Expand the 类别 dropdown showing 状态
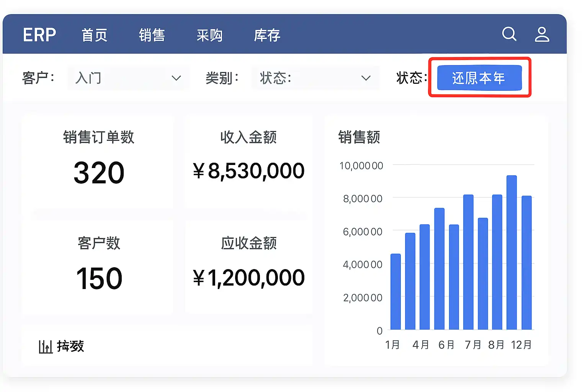The image size is (588, 392). pos(315,78)
